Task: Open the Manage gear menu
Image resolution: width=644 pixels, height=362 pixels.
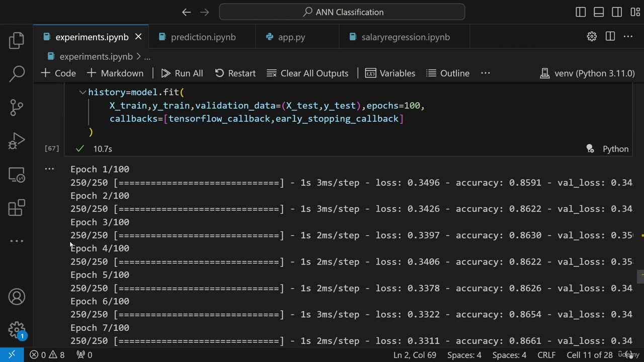Action: click(17, 330)
